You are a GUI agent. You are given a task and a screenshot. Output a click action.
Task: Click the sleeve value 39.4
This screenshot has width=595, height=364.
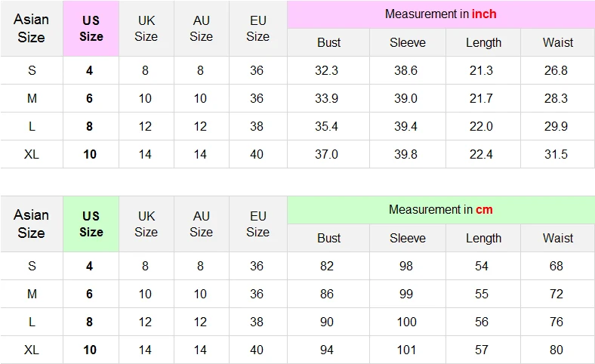click(405, 126)
